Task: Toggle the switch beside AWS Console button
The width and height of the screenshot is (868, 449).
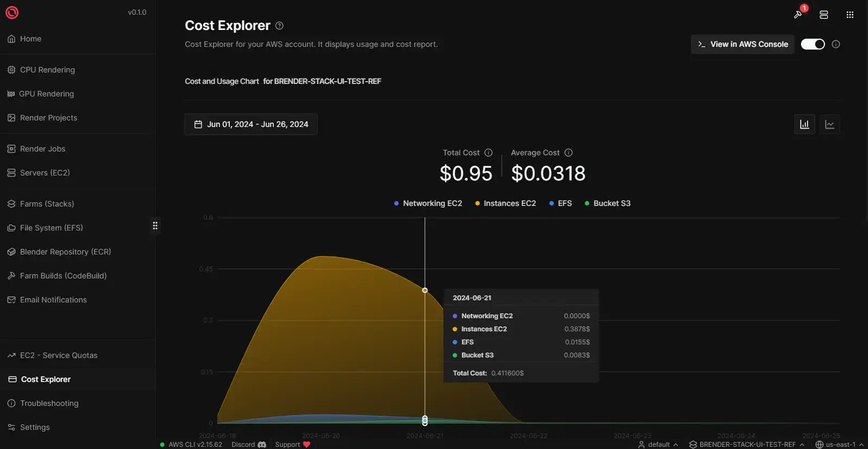Action: tap(813, 44)
